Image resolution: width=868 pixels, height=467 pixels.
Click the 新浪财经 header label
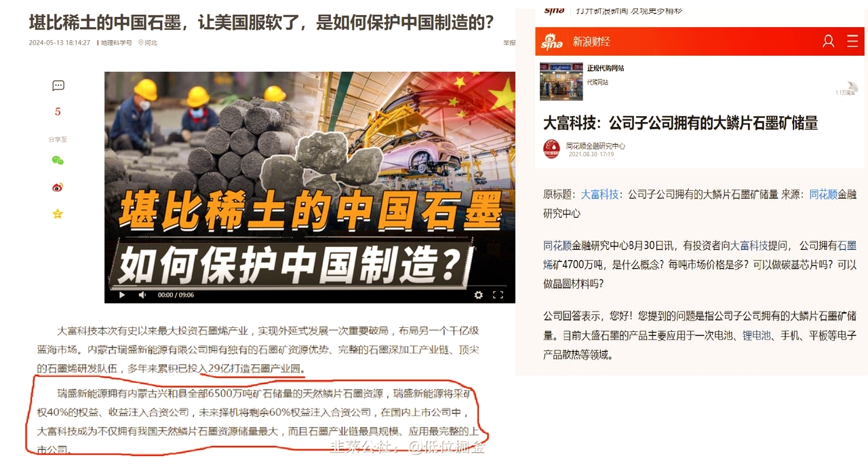click(591, 41)
